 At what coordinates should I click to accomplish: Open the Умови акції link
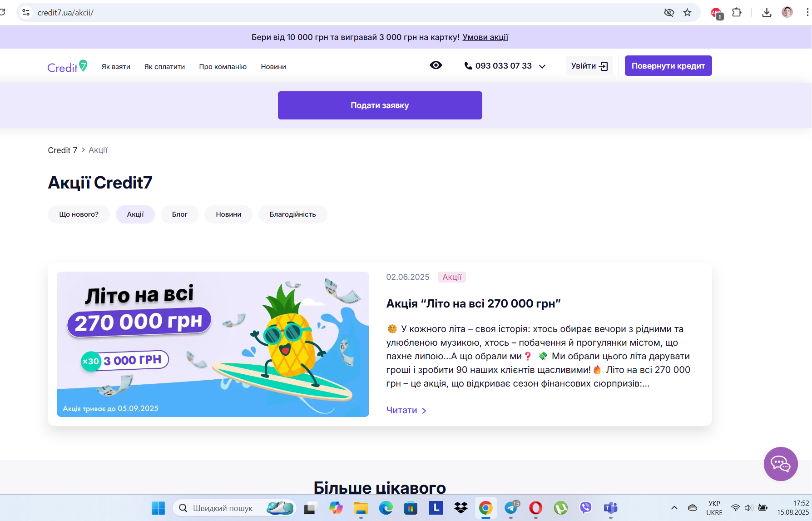coord(485,37)
